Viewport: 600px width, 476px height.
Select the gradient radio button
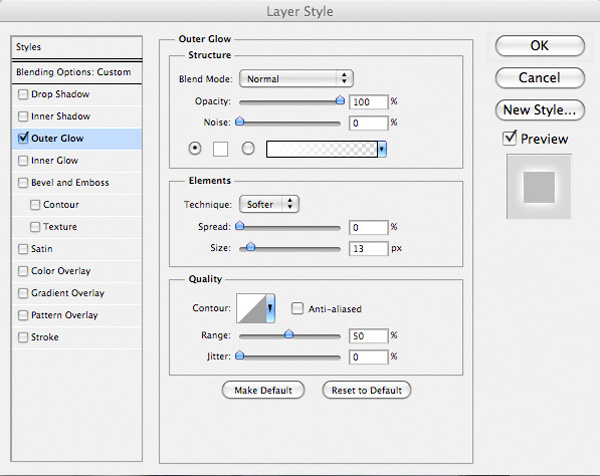click(x=248, y=148)
